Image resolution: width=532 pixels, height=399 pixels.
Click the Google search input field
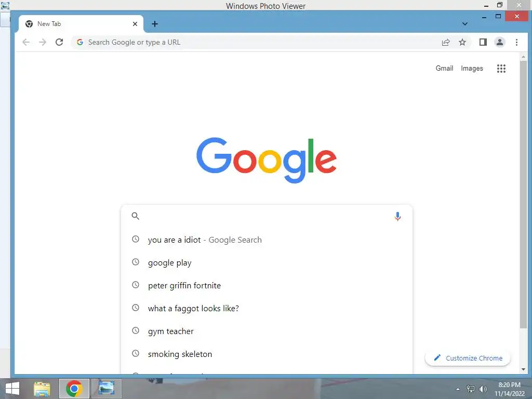click(x=267, y=216)
